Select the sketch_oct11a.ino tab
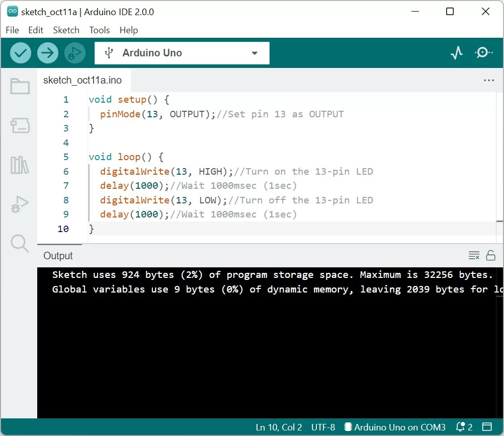Screen dimensions: 504x436 coord(82,80)
